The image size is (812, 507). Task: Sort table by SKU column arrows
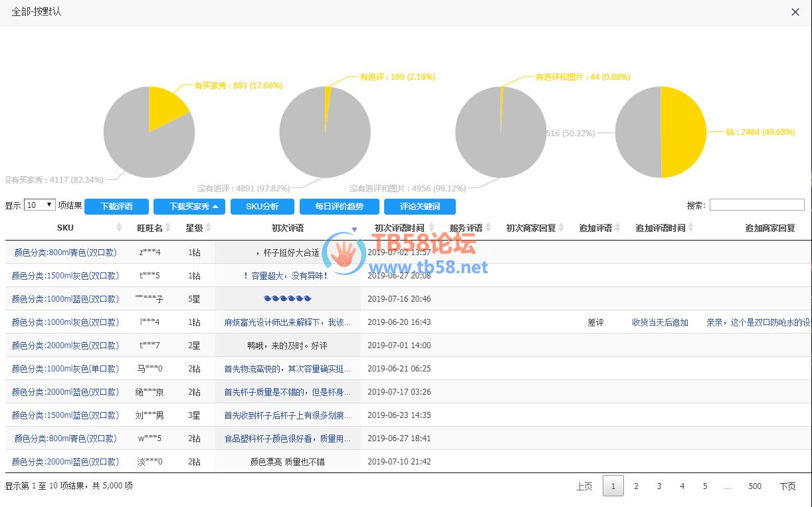[120, 228]
